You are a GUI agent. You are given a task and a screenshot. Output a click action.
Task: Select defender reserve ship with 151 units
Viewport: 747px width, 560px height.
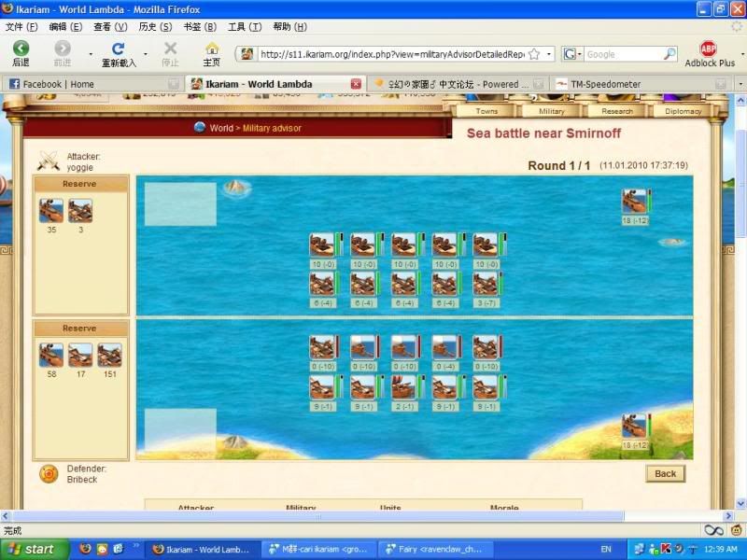point(109,355)
